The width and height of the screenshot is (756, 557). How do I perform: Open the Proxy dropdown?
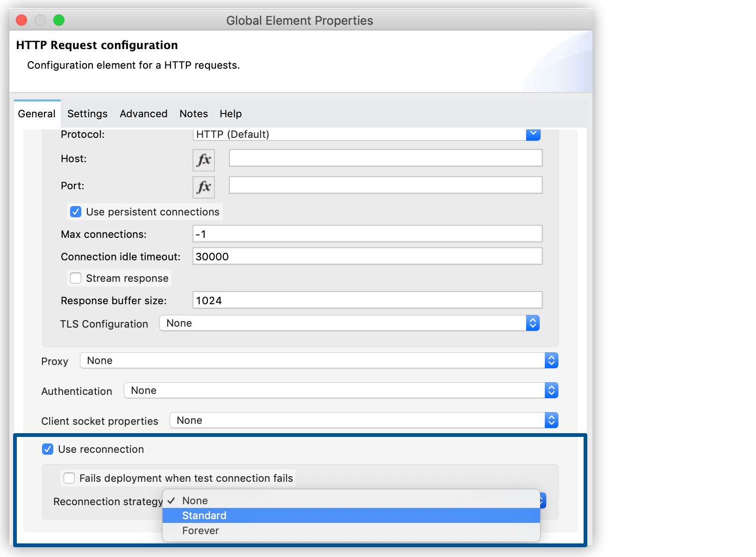tap(551, 360)
